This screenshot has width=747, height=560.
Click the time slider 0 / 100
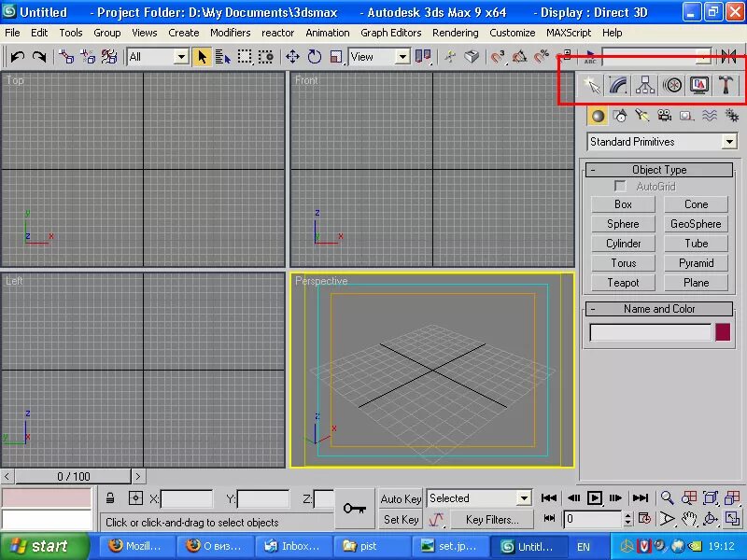[73, 476]
